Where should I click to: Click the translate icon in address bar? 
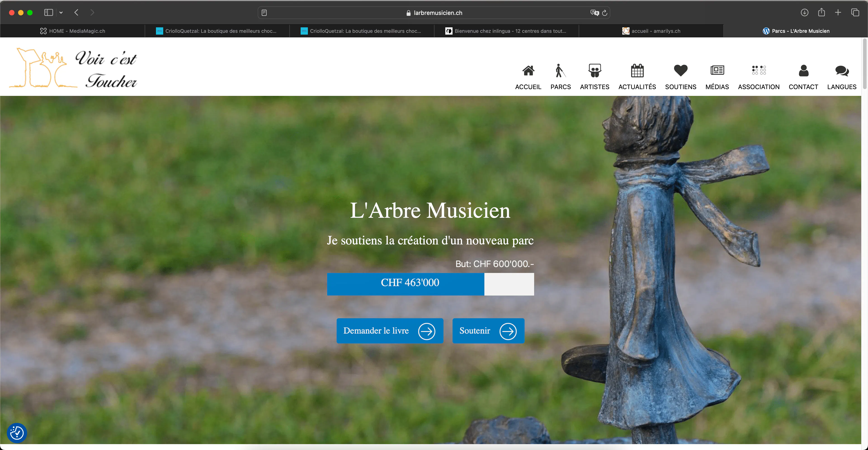tap(594, 13)
